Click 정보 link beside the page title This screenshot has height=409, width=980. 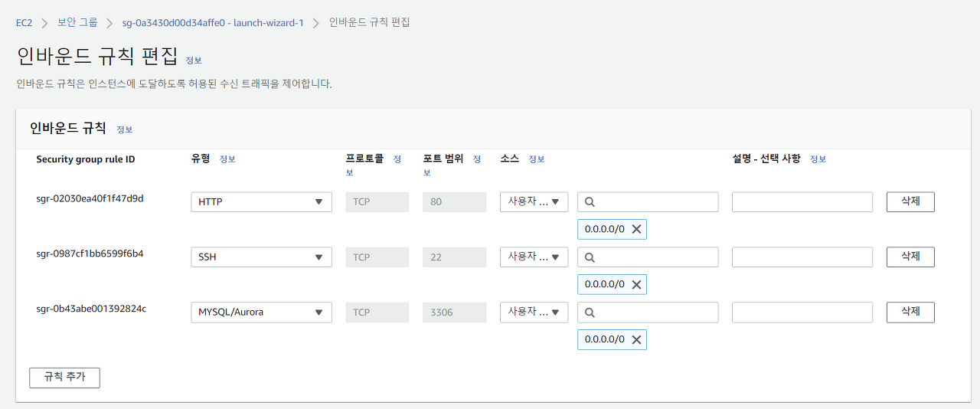(194, 60)
